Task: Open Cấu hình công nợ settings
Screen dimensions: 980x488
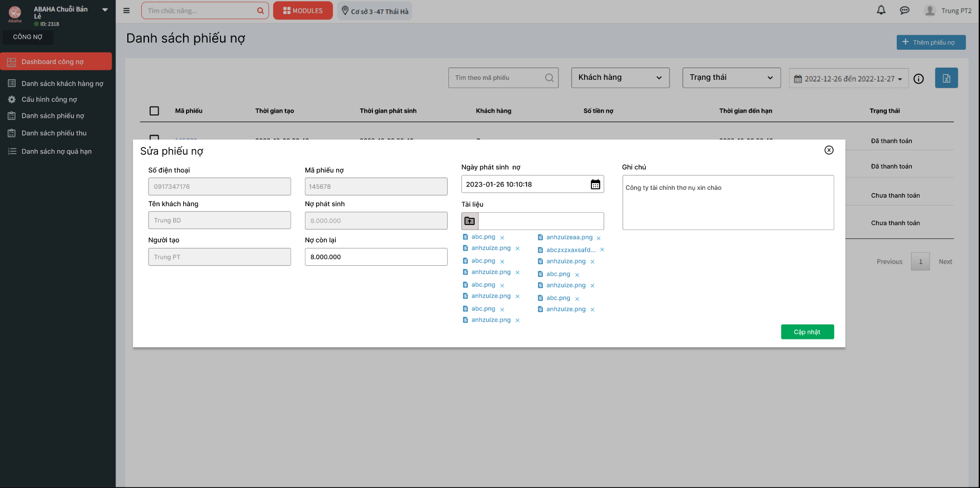Action: click(49, 99)
